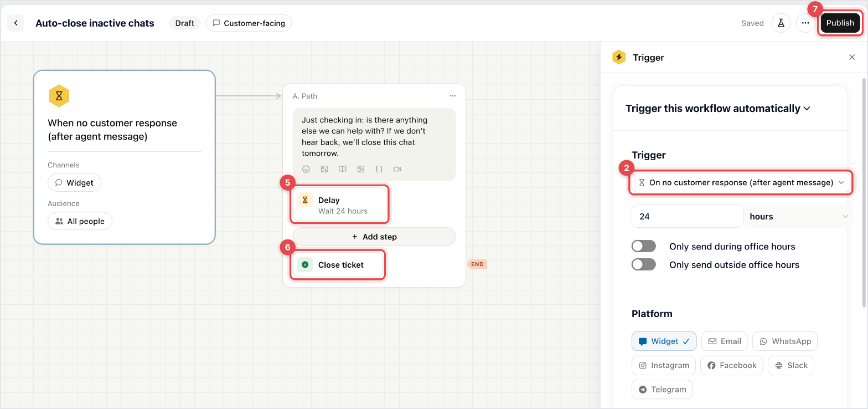Select the Slack platform chip
The image size is (868, 409).
click(791, 365)
